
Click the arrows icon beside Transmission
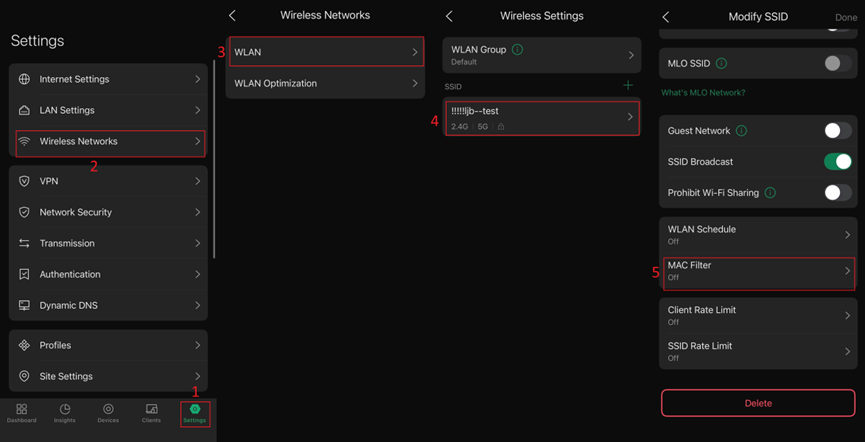point(24,243)
